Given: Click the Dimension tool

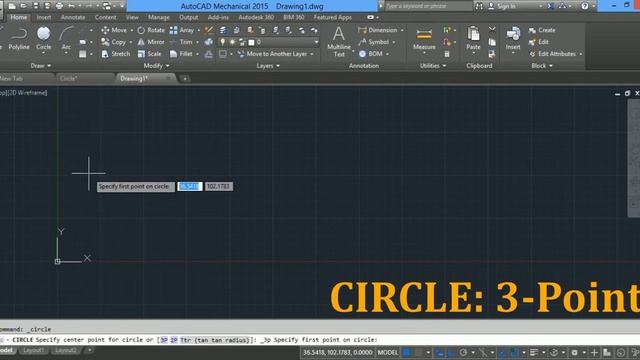Looking at the screenshot, I should [x=378, y=30].
